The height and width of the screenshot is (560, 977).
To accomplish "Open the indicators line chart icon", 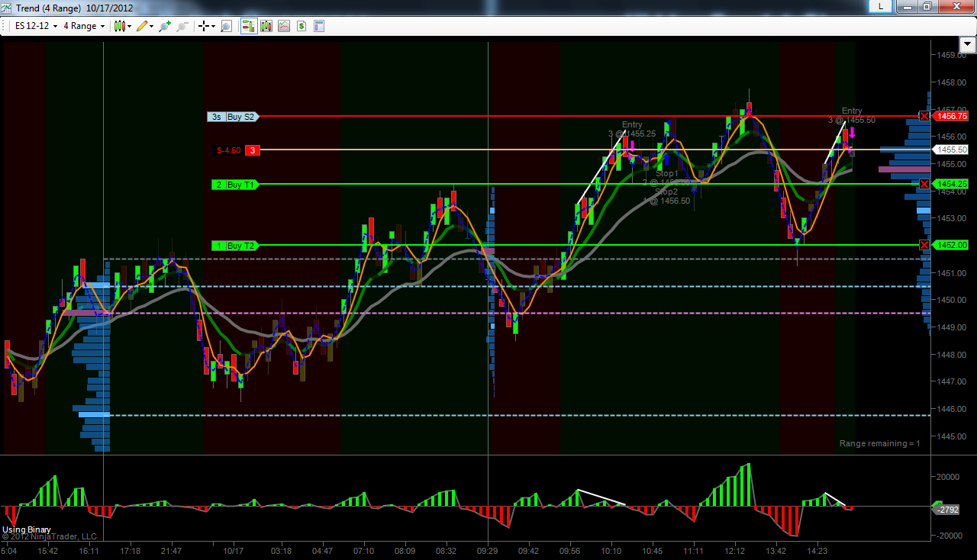I will (284, 26).
